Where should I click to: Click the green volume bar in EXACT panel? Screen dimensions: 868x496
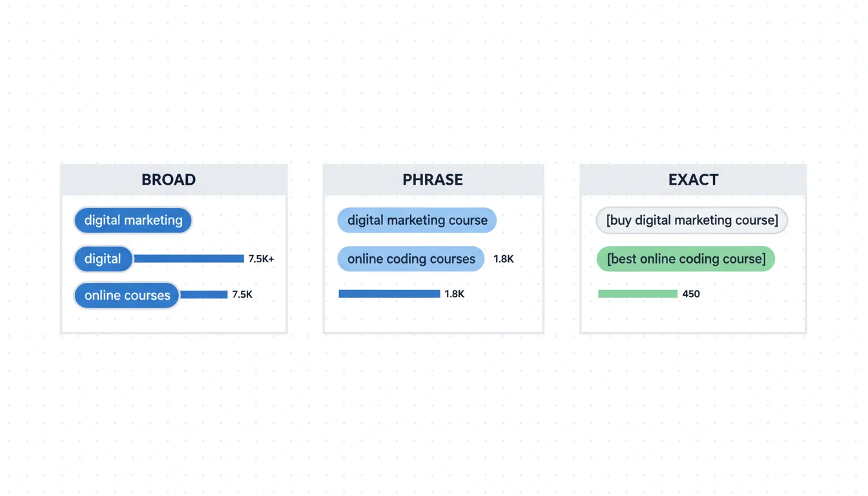637,294
